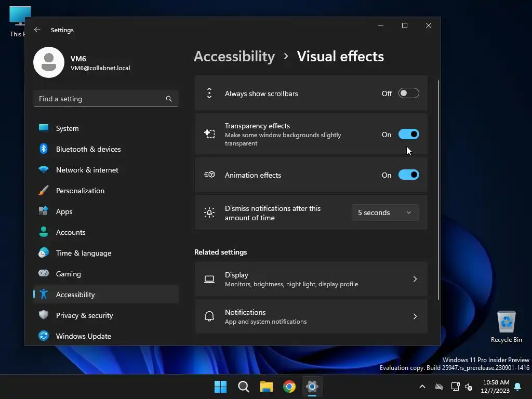Viewport: 532px width, 399px height.
Task: Click the Notifications bell icon in Related settings
Action: pyautogui.click(x=209, y=316)
